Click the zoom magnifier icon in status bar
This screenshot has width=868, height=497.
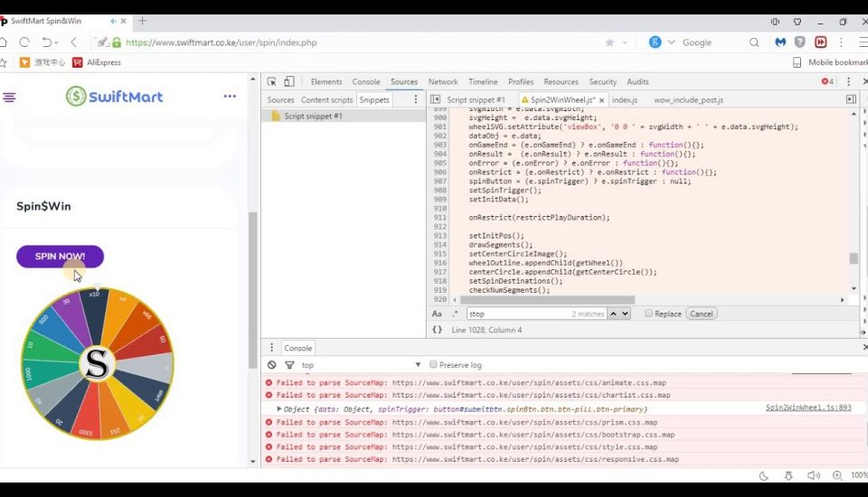(837, 476)
